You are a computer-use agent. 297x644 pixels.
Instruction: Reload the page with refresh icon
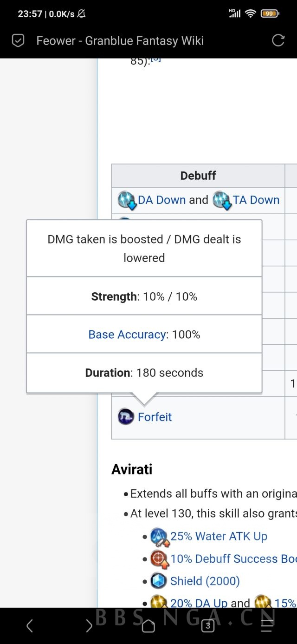pos(278,40)
